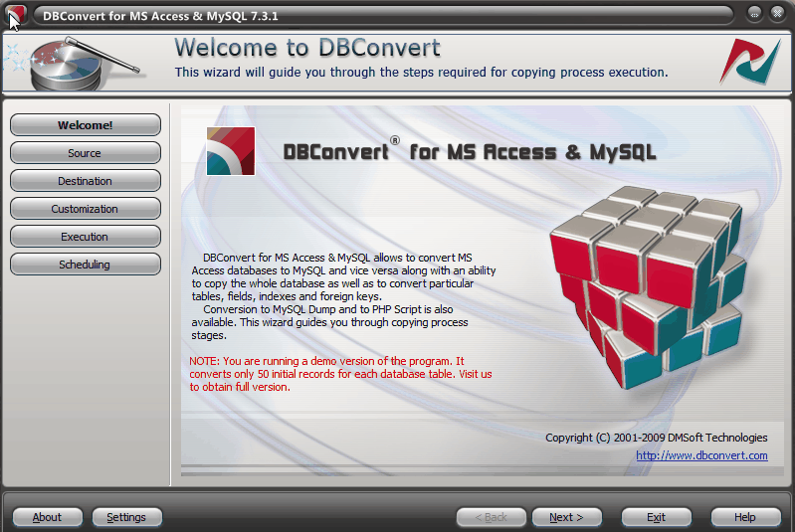Click the 'Welcome to DBConvert' heading
Screen dimensions: 795x532
tap(307, 48)
